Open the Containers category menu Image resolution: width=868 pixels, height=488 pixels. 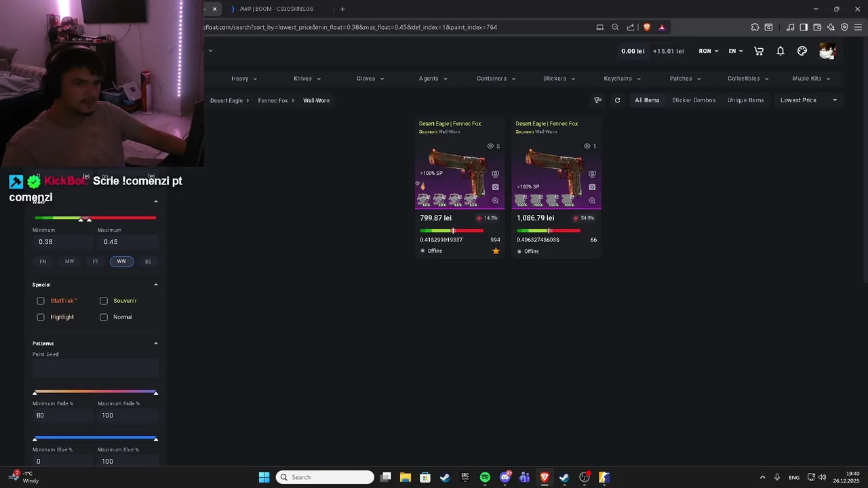pyautogui.click(x=496, y=79)
